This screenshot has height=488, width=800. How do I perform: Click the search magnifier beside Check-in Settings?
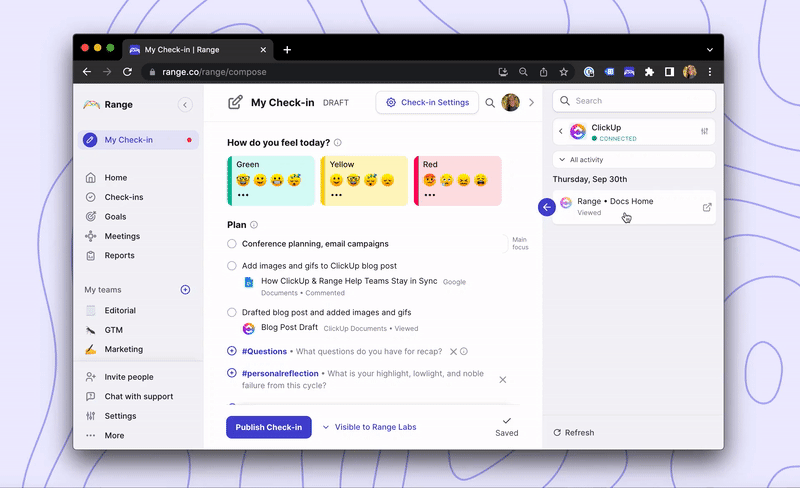490,103
